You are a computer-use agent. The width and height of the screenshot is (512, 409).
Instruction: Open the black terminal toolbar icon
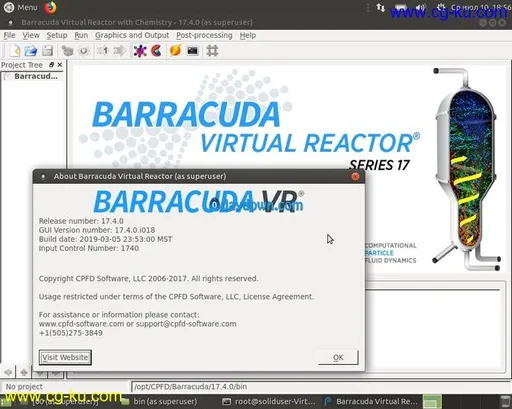193,51
